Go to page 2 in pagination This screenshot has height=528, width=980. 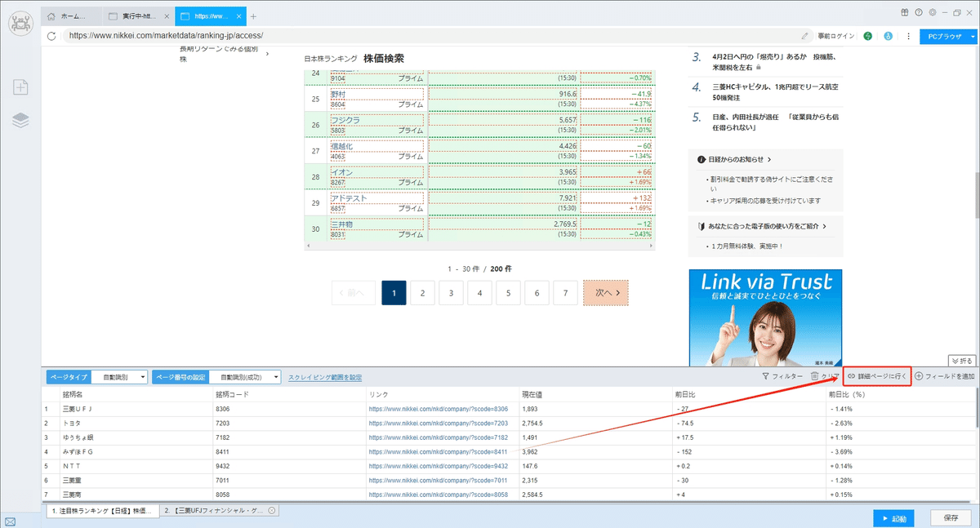click(x=422, y=292)
